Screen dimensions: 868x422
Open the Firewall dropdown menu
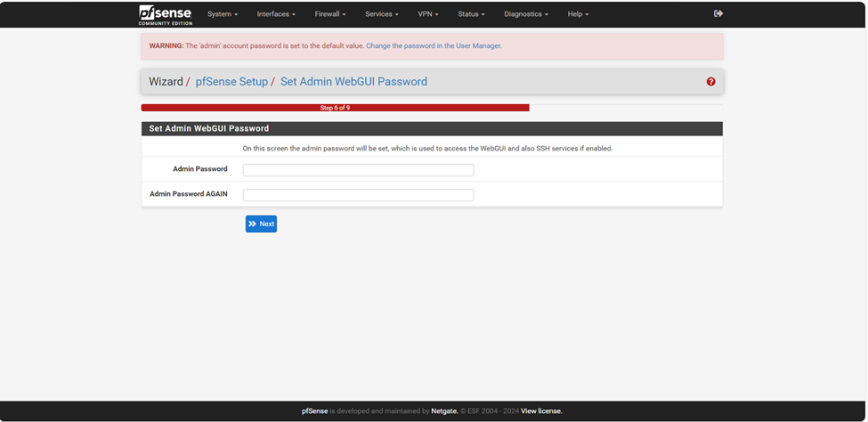pyautogui.click(x=329, y=14)
